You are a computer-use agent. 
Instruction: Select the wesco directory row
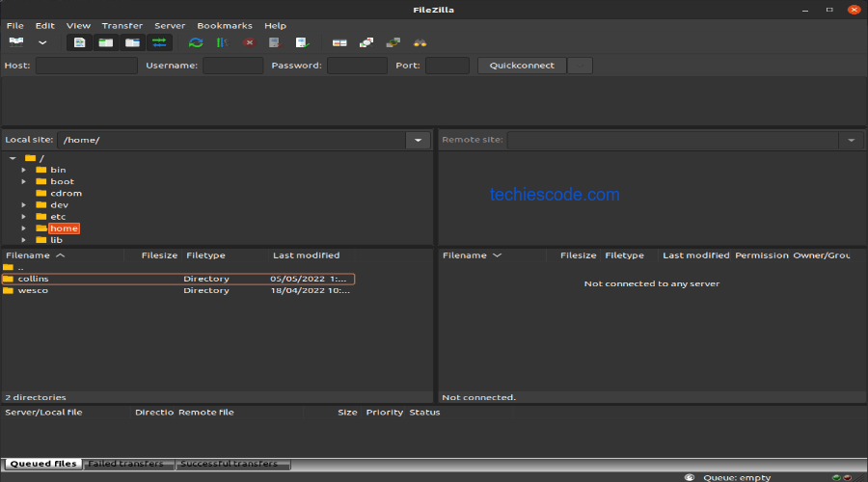178,290
